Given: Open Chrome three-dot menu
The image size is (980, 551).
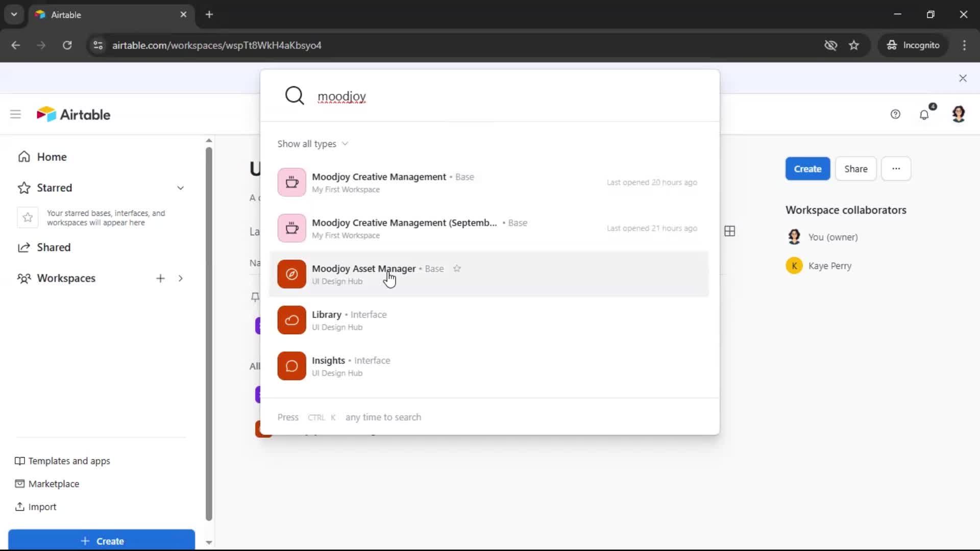Looking at the screenshot, I should click(964, 45).
